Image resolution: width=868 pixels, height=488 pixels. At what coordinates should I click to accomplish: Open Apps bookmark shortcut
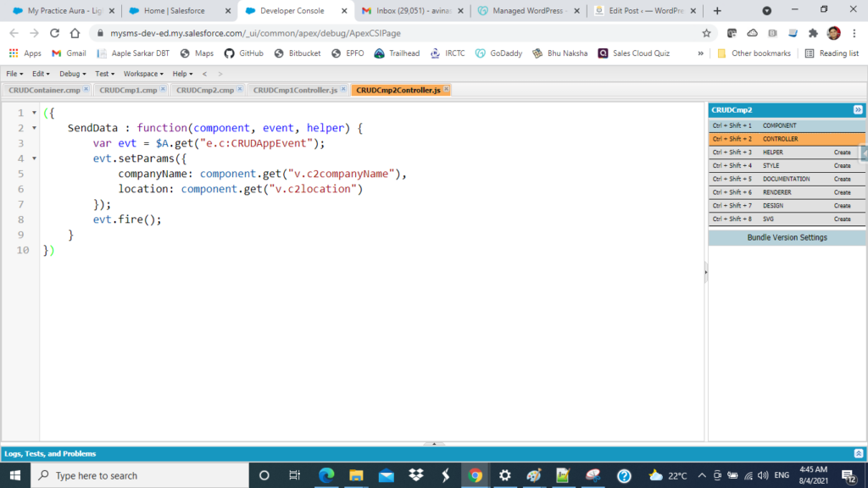point(25,53)
